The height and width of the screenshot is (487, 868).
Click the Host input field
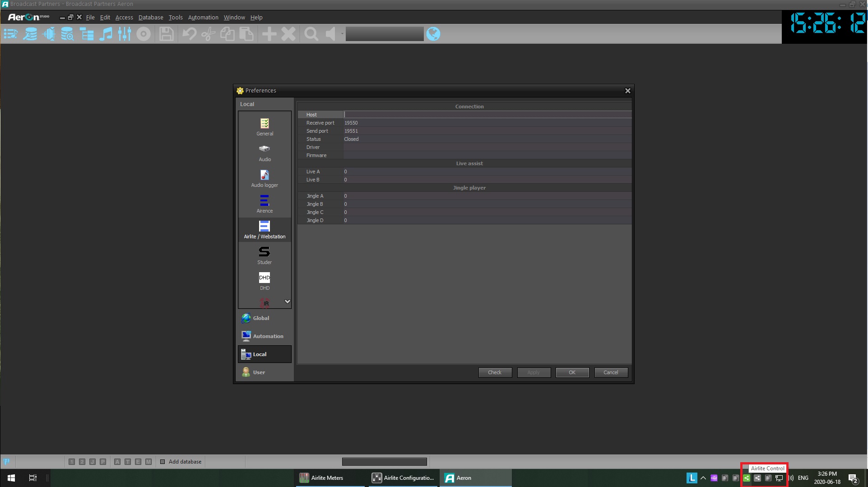coord(487,115)
